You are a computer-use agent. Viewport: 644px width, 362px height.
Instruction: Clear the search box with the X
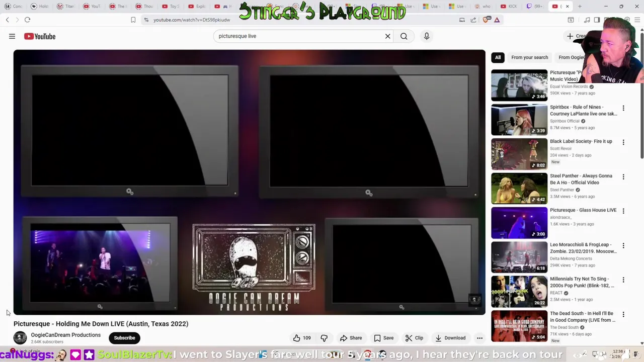click(387, 36)
